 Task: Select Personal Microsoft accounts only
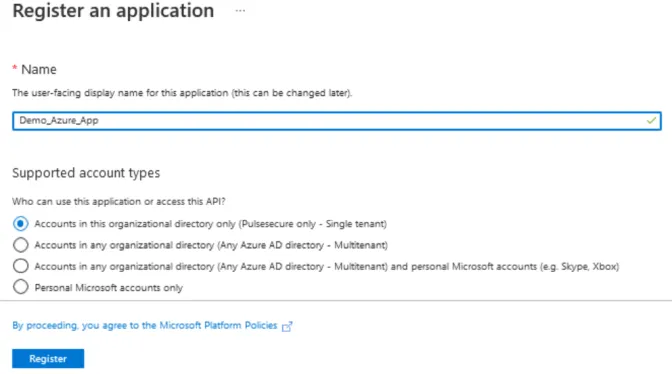point(20,287)
